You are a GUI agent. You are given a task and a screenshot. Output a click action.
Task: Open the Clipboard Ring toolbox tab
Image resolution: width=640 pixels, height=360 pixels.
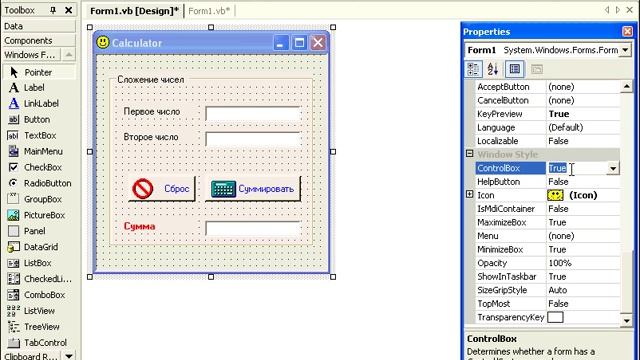click(x=31, y=356)
